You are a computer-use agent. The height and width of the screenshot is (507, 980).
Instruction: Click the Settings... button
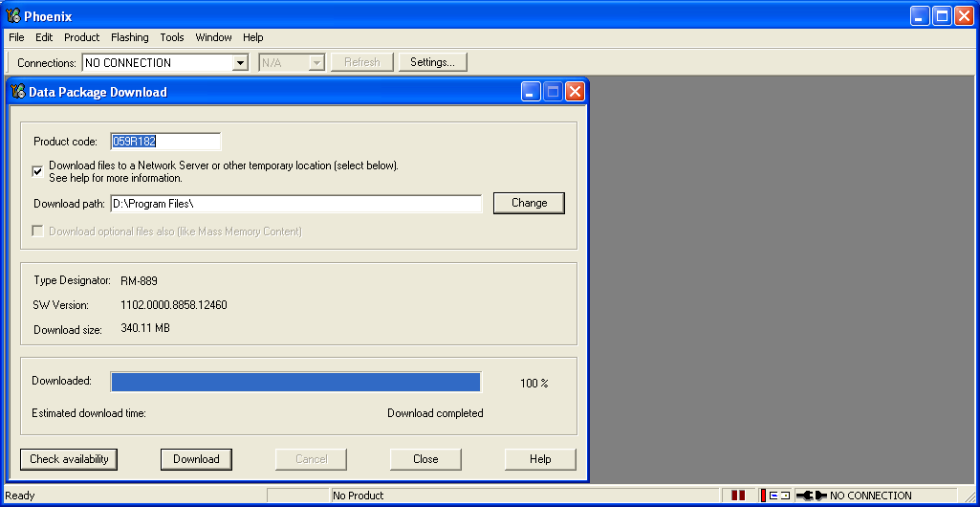[x=432, y=62]
